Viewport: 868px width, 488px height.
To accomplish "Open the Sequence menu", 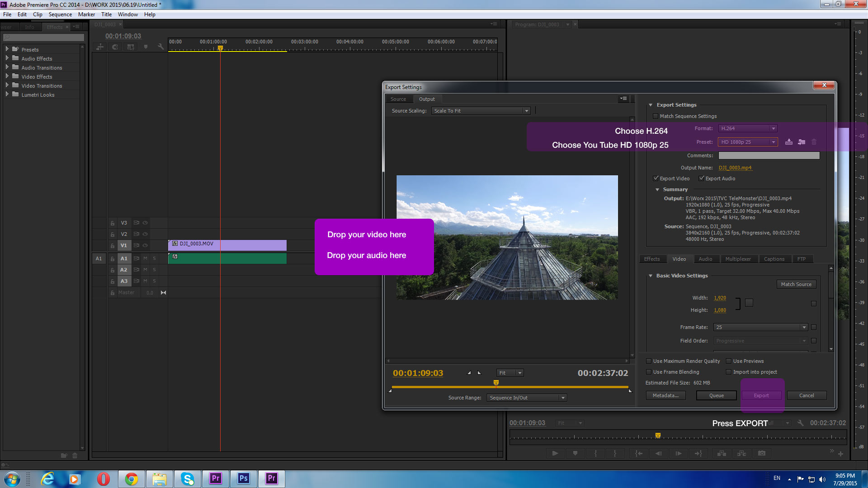I will pos(60,14).
